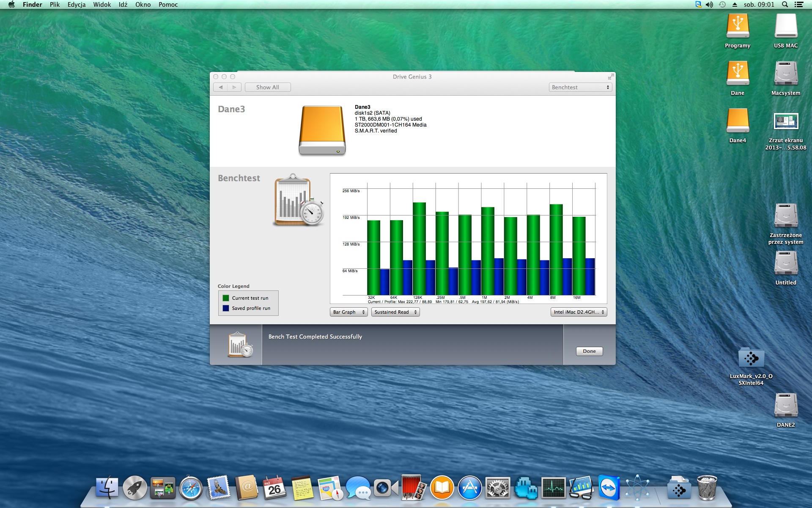
Task: Open the App Store from the Dock
Action: (x=470, y=488)
